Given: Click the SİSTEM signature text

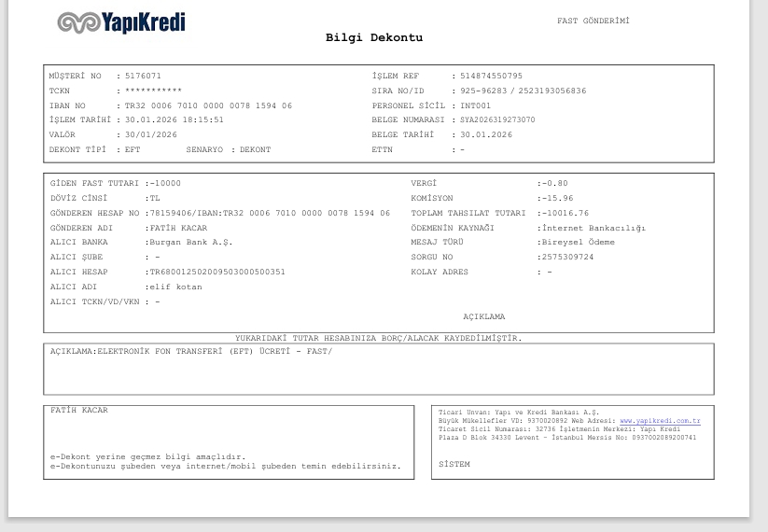Looking at the screenshot, I should 454,464.
